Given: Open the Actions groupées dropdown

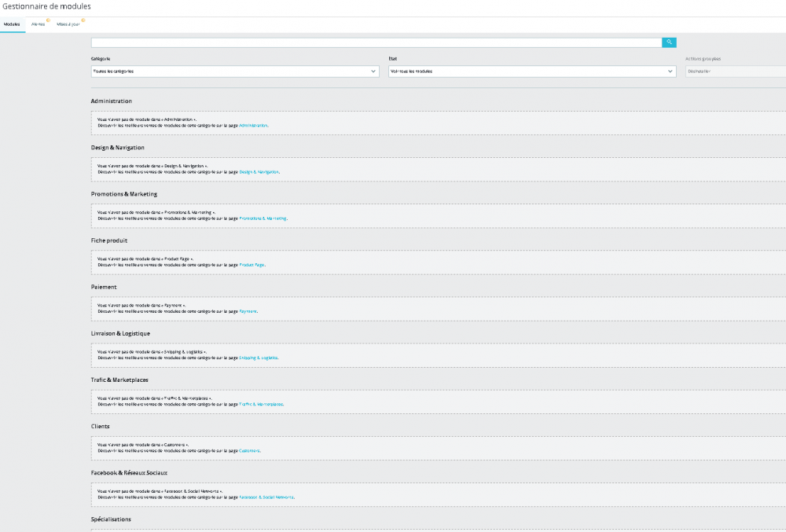Looking at the screenshot, I should click(x=735, y=72).
